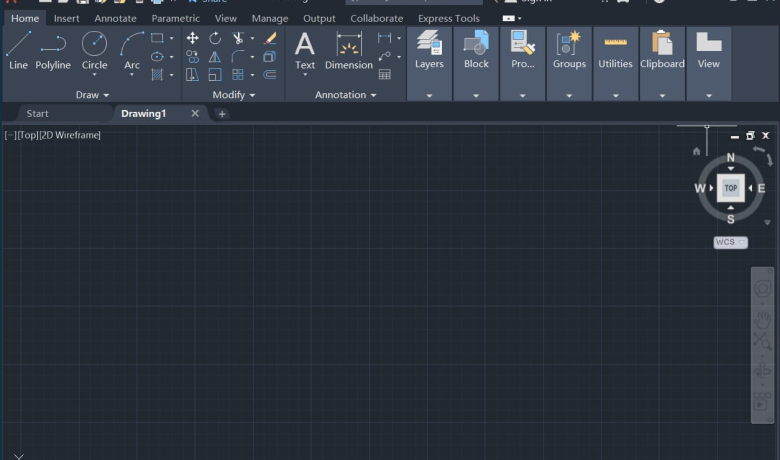Open the Start file tab
This screenshot has width=780, height=460.
click(x=37, y=113)
